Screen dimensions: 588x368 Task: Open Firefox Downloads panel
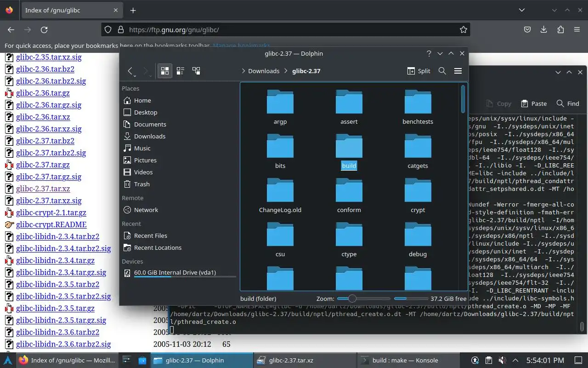pyautogui.click(x=544, y=29)
